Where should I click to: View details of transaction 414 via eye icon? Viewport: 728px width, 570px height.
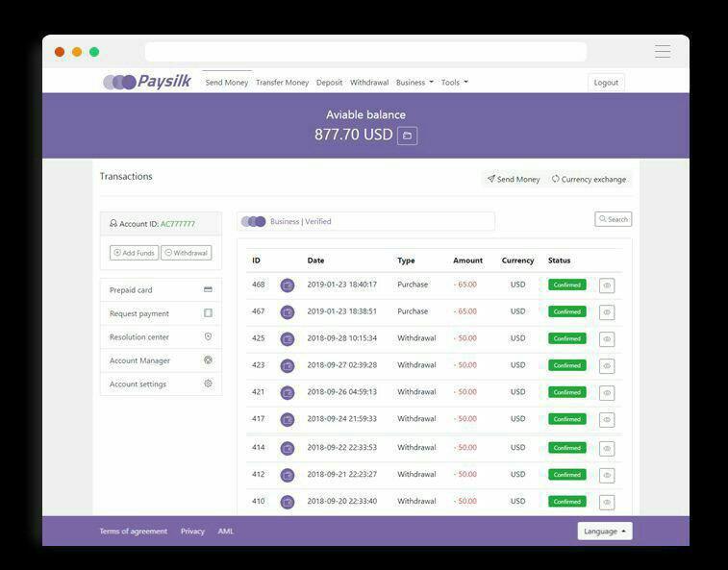(607, 449)
